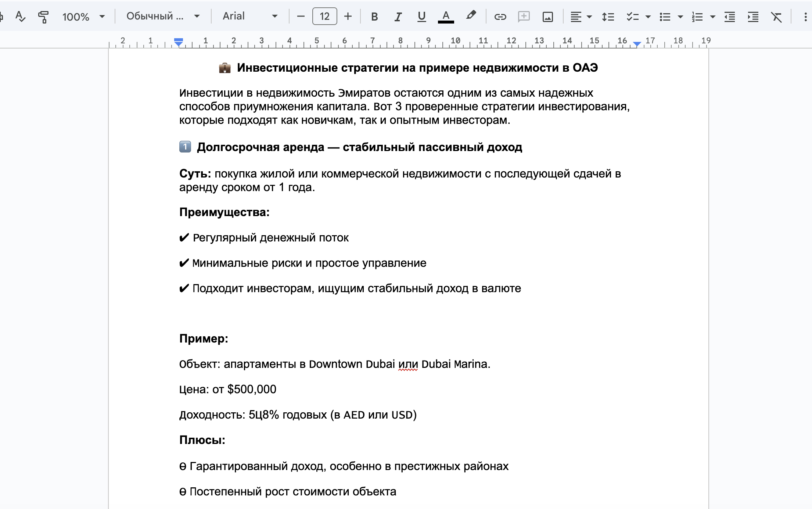This screenshot has width=812, height=509.
Task: Open the three-dot more options menu
Action: click(x=805, y=17)
